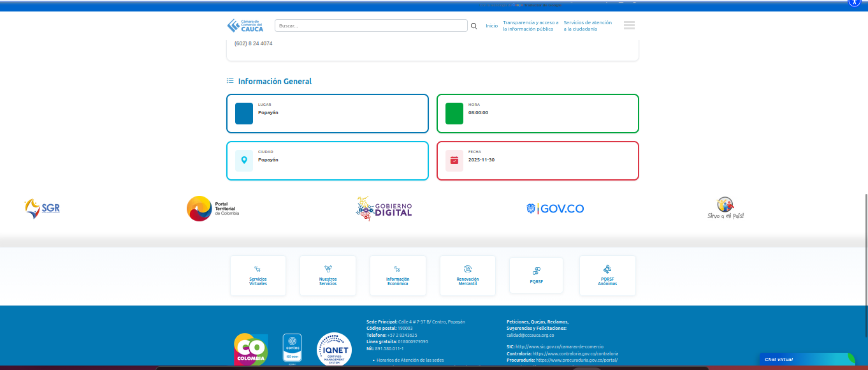Open the PQRSF Anónimas card

point(607,276)
